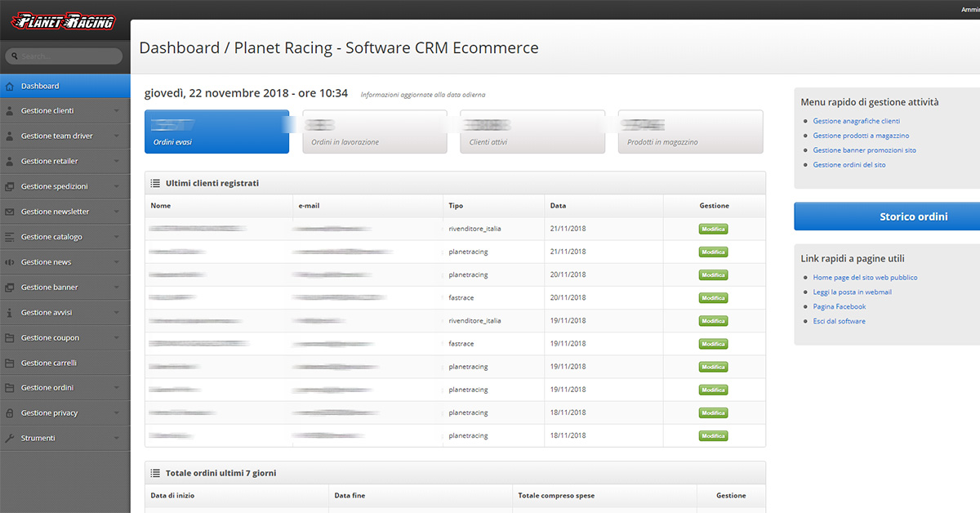Click the Gestione newsletter envelope icon
The image size is (980, 513).
point(10,212)
